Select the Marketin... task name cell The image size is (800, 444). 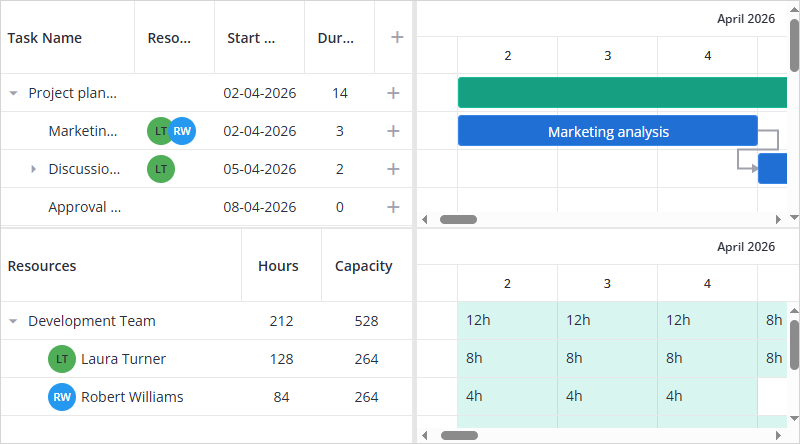[83, 131]
